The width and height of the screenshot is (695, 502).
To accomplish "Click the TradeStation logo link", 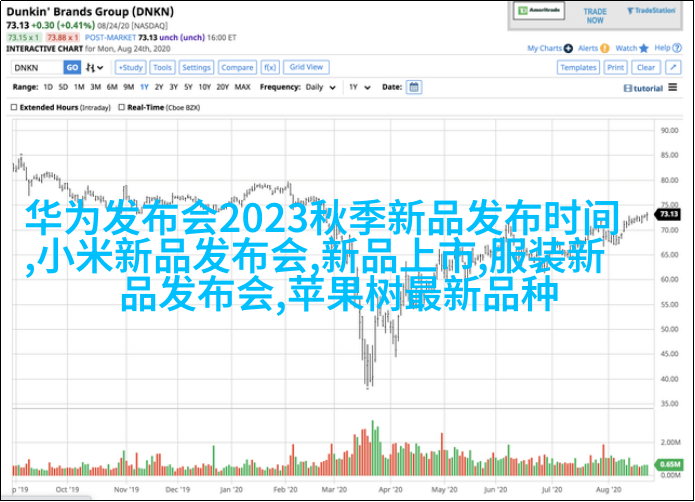I will [651, 11].
